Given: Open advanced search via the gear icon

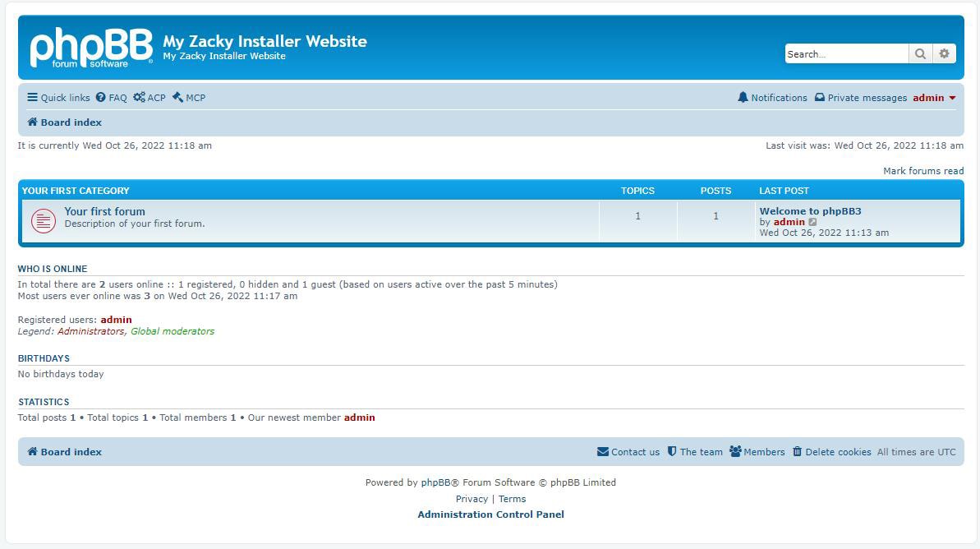Looking at the screenshot, I should click(944, 53).
